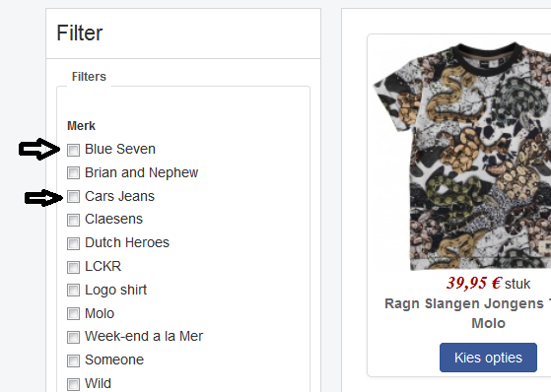Click the Filter panel heading
551x392 pixels.
[x=80, y=33]
